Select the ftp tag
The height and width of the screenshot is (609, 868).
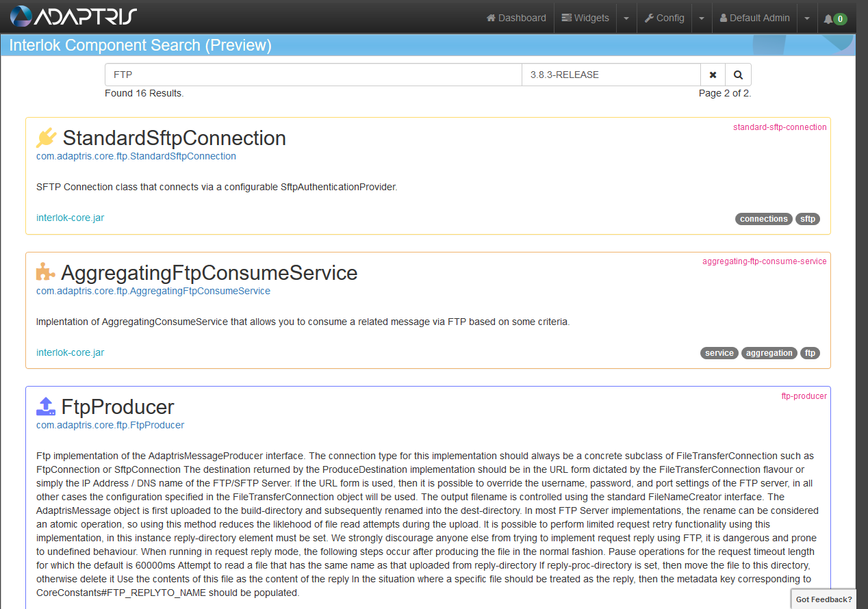pyautogui.click(x=810, y=353)
